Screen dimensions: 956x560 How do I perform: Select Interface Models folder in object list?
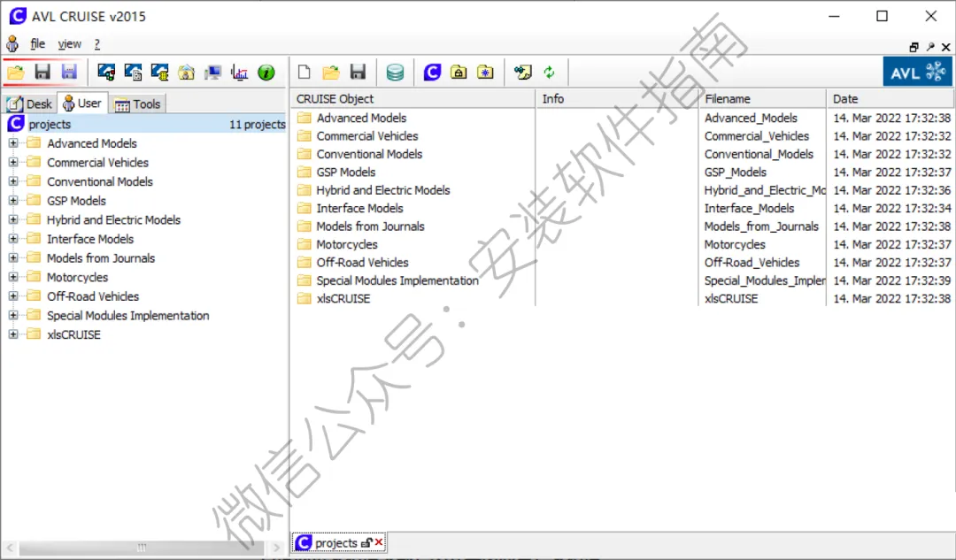pyautogui.click(x=359, y=208)
